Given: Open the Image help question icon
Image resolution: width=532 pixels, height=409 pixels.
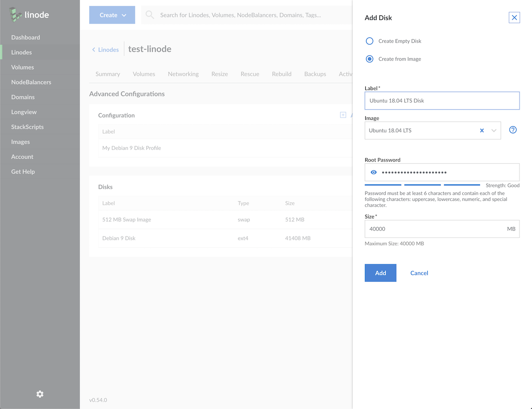Looking at the screenshot, I should (513, 130).
